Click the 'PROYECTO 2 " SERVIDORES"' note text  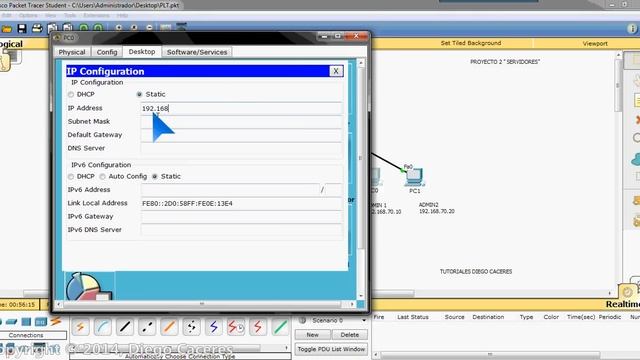point(505,62)
